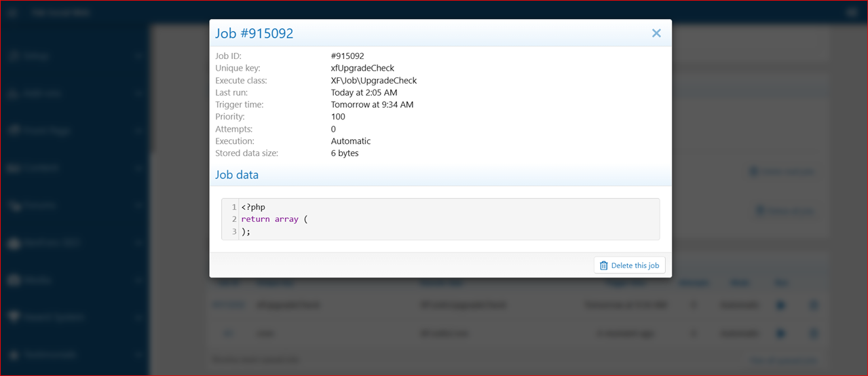Click the attempts value 0
The image size is (868, 376).
334,130
